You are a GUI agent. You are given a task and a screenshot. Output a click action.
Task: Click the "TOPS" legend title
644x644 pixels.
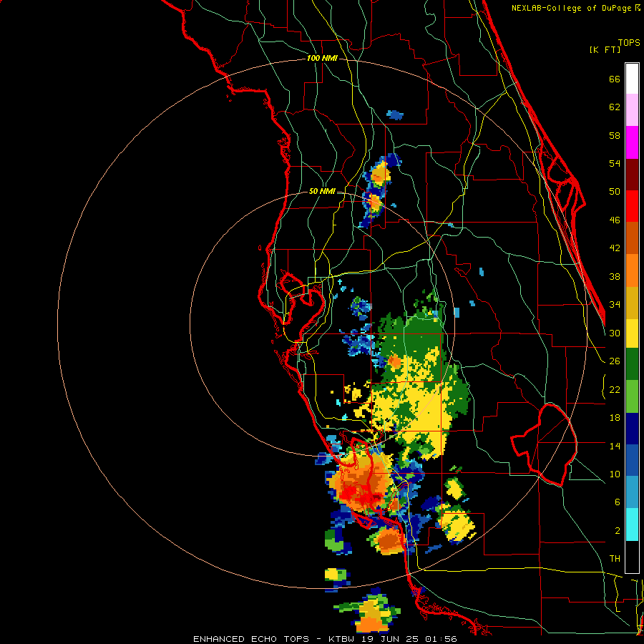[x=629, y=43]
